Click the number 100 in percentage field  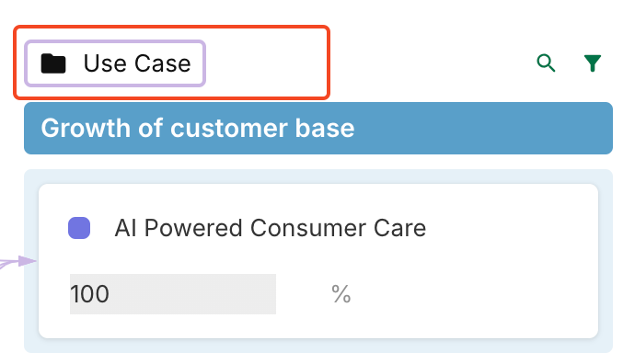89,294
